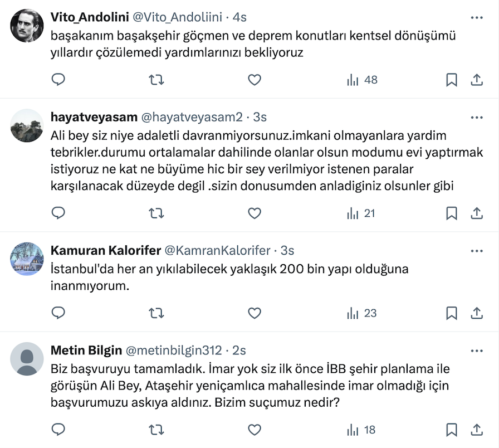Retweet hayatveyasam's post

(156, 213)
